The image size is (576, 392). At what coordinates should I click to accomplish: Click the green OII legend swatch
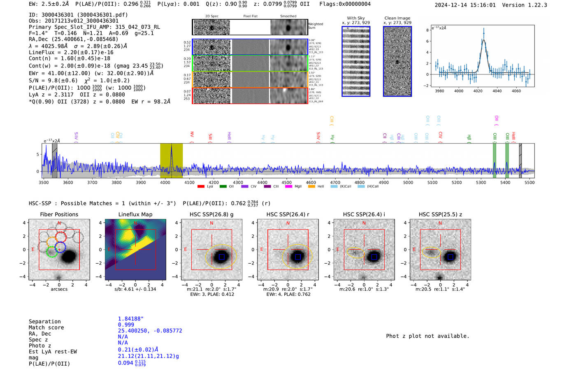tap(223, 187)
